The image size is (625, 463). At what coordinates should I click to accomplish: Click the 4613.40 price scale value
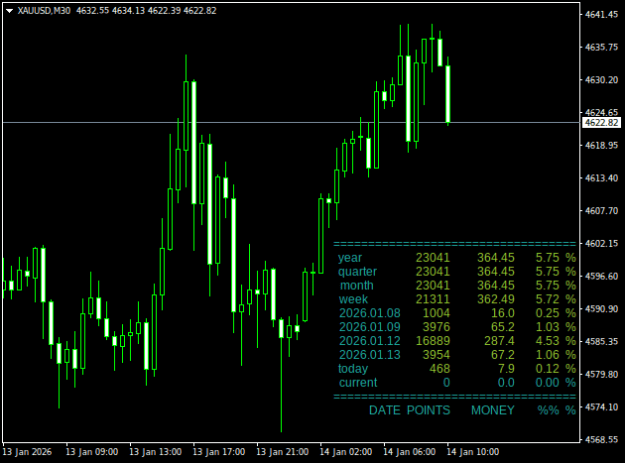point(601,178)
